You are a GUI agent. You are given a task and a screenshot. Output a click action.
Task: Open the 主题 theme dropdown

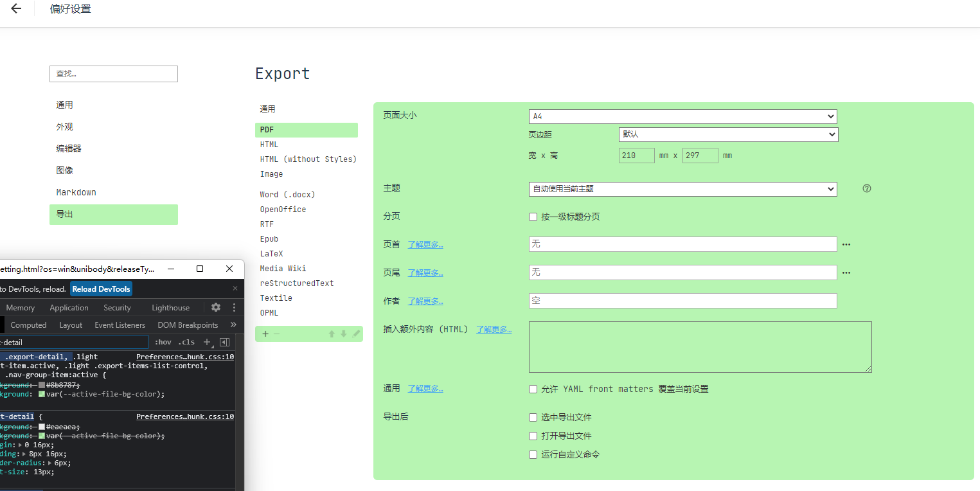683,189
